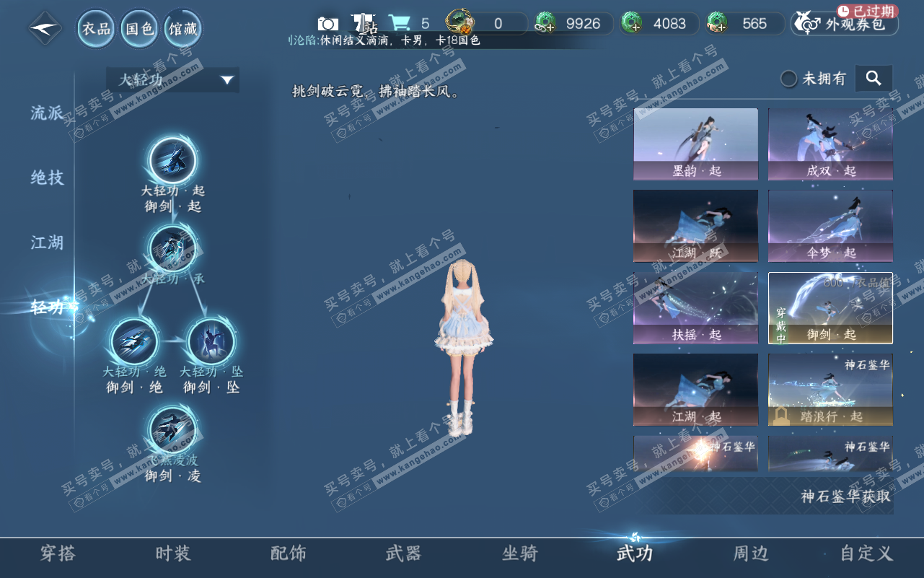Click the ornate jade currency icon showing 0
The image size is (924, 578).
coord(460,23)
